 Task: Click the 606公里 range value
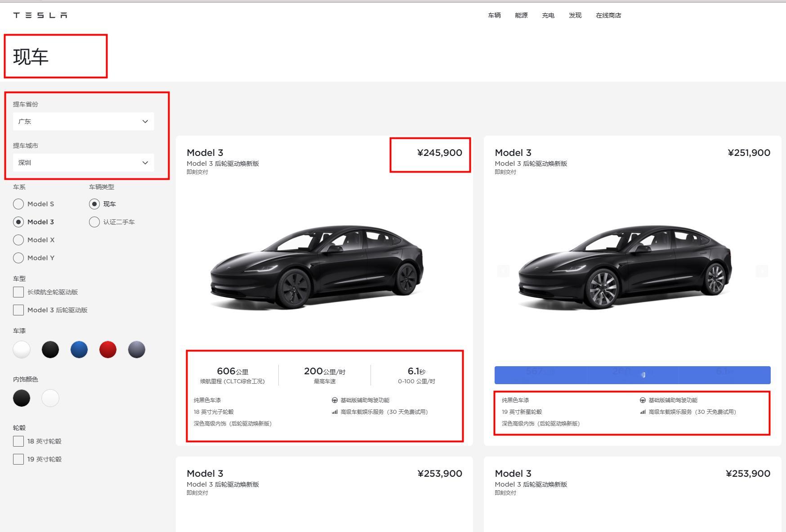pyautogui.click(x=232, y=371)
